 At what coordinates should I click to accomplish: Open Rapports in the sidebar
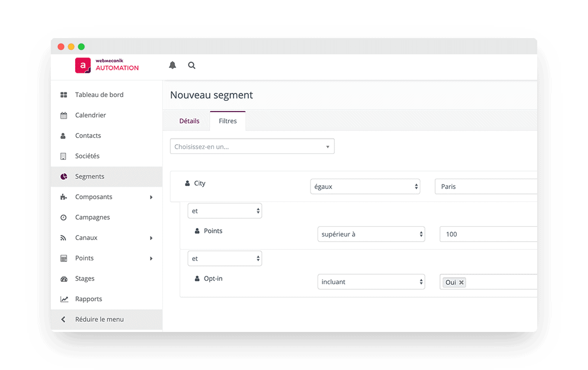pyautogui.click(x=107, y=299)
